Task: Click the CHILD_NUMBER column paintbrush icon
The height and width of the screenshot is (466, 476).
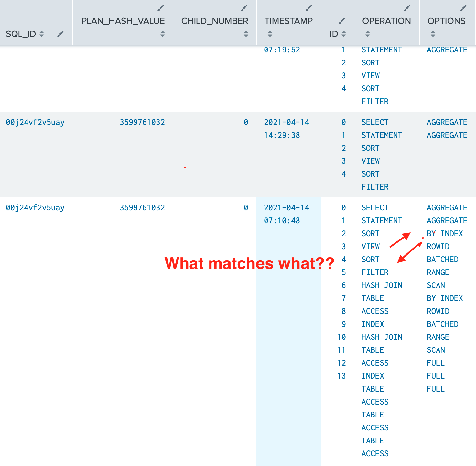Action: (x=244, y=8)
